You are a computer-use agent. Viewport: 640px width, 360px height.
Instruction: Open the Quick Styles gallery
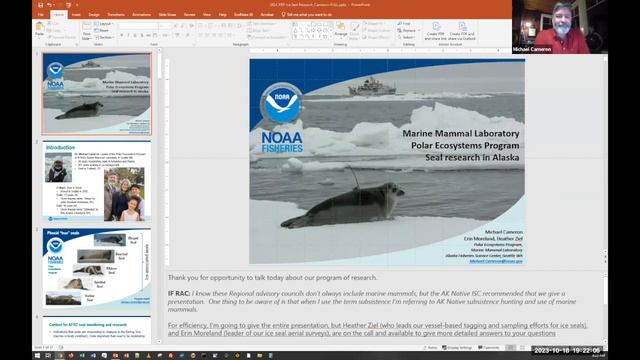354,31
